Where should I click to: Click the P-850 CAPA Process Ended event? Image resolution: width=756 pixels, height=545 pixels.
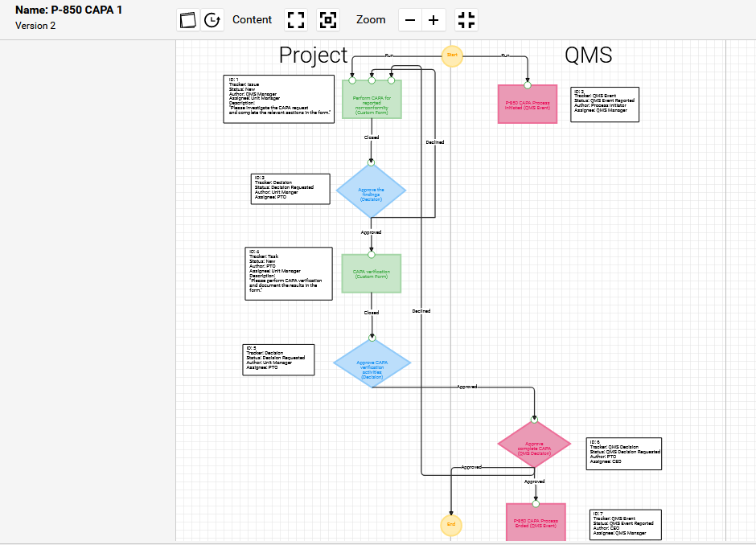click(x=536, y=522)
